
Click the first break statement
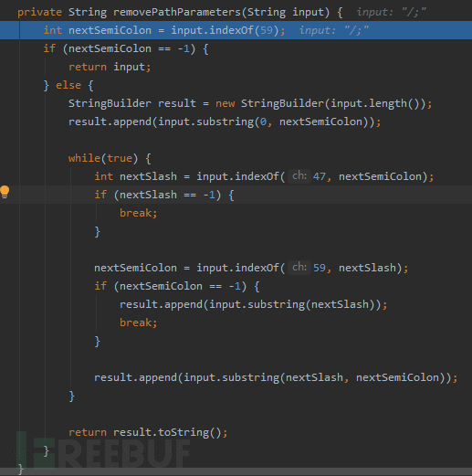pos(138,213)
